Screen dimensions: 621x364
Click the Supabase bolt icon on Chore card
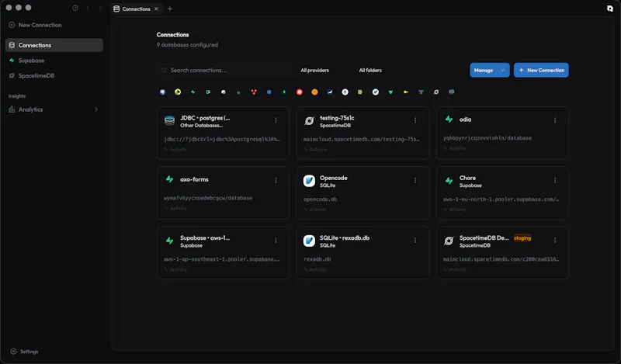pos(449,181)
